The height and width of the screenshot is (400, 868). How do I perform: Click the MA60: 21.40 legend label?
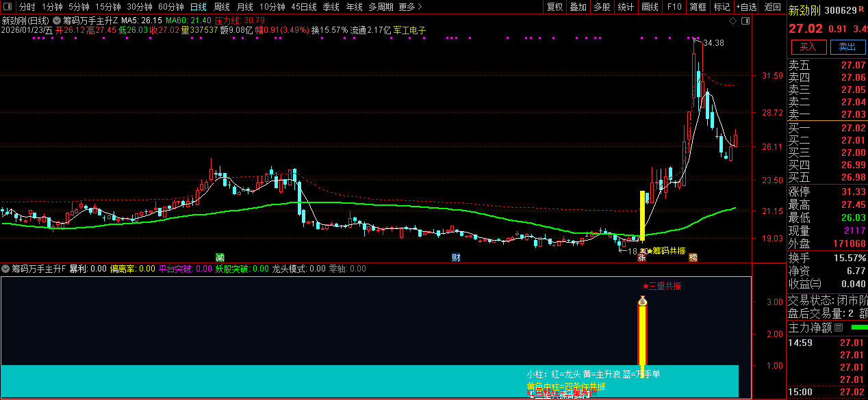(188, 21)
